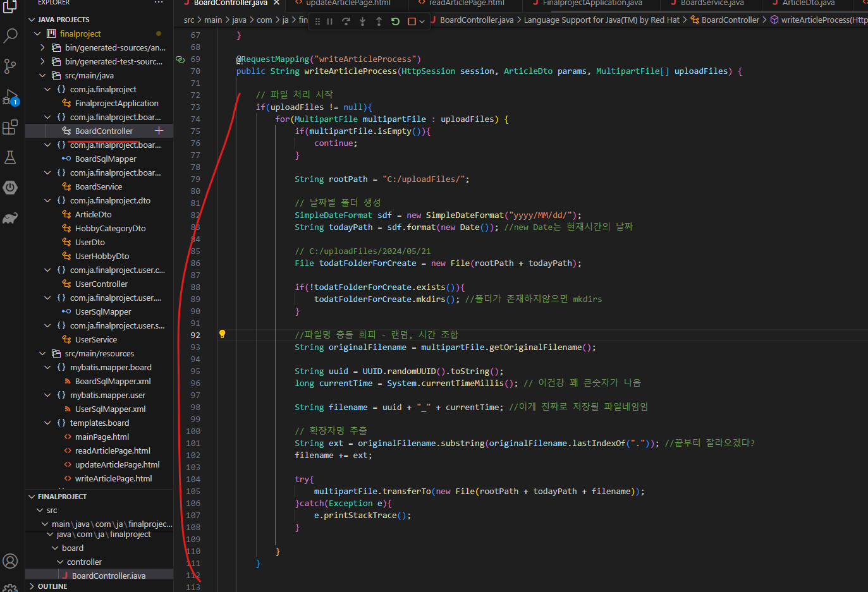Open readArticlePage.html in tree
Image resolution: width=868 pixels, height=592 pixels.
[x=113, y=450]
